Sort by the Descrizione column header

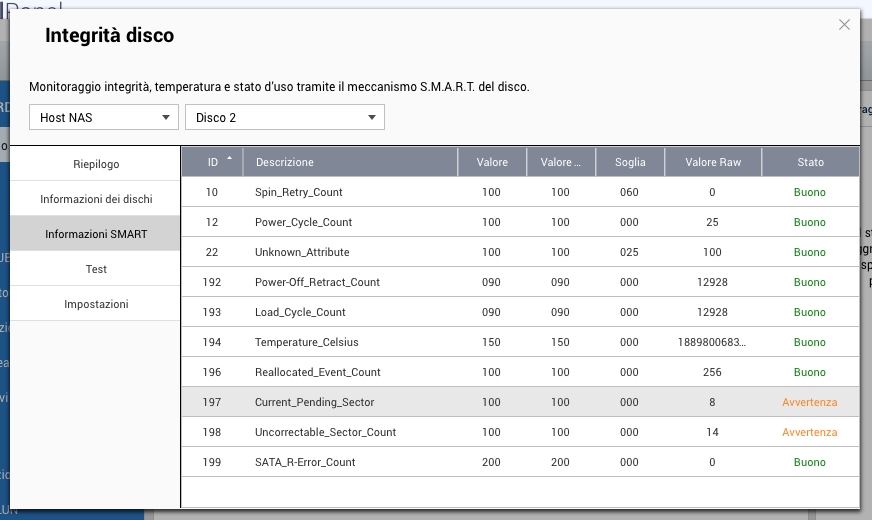285,162
